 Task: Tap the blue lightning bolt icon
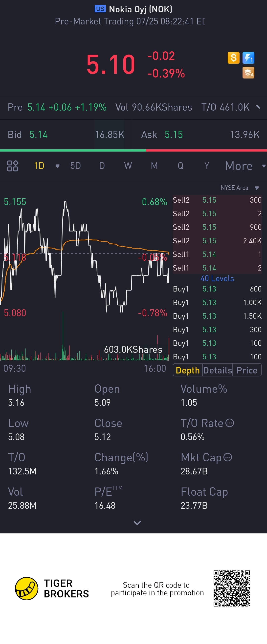248,58
